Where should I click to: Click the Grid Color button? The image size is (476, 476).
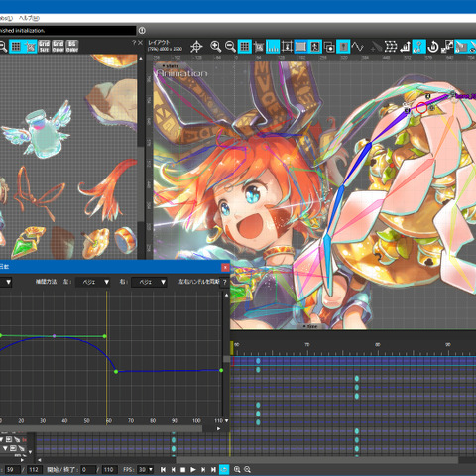click(59, 47)
